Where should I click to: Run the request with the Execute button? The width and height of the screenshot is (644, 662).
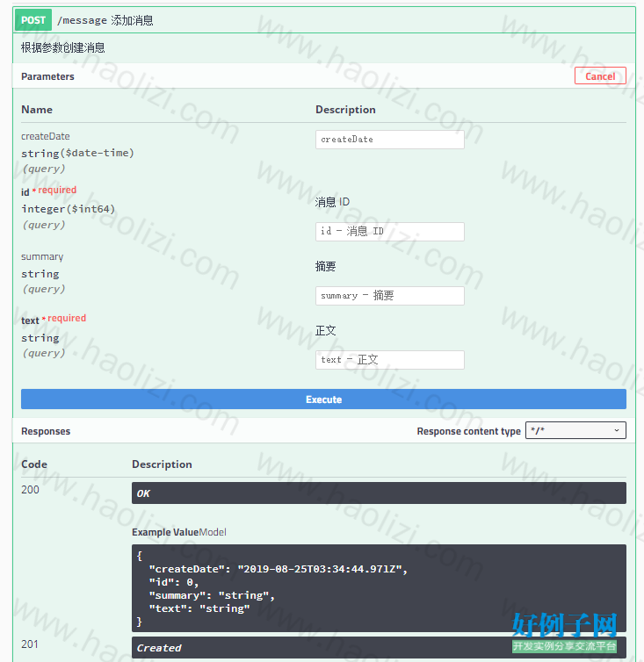pyautogui.click(x=323, y=399)
